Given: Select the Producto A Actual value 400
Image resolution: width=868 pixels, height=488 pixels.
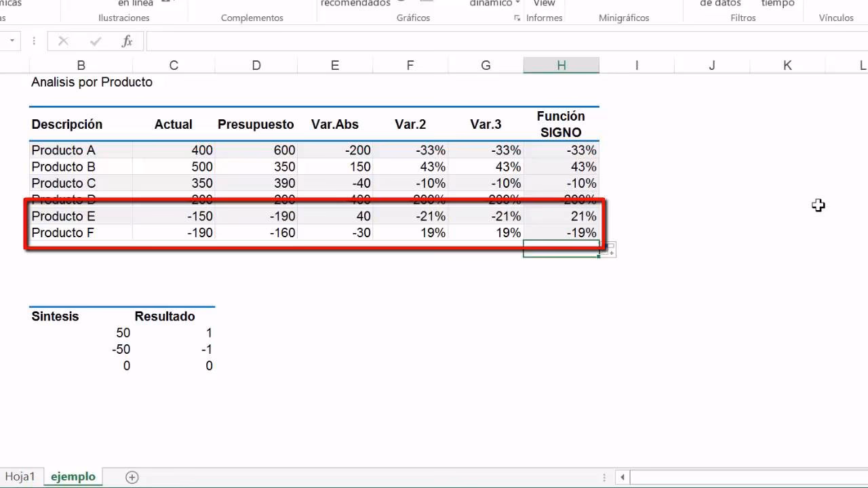Looking at the screenshot, I should pyautogui.click(x=174, y=150).
